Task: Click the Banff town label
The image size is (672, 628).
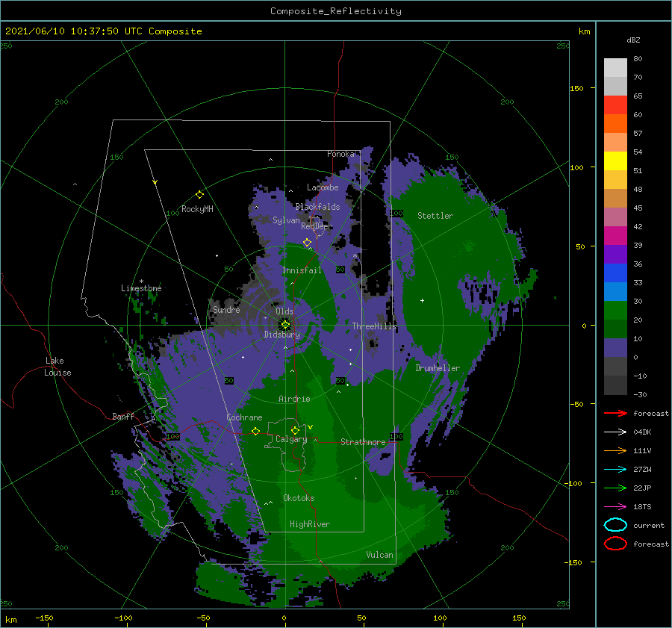Action: (123, 416)
